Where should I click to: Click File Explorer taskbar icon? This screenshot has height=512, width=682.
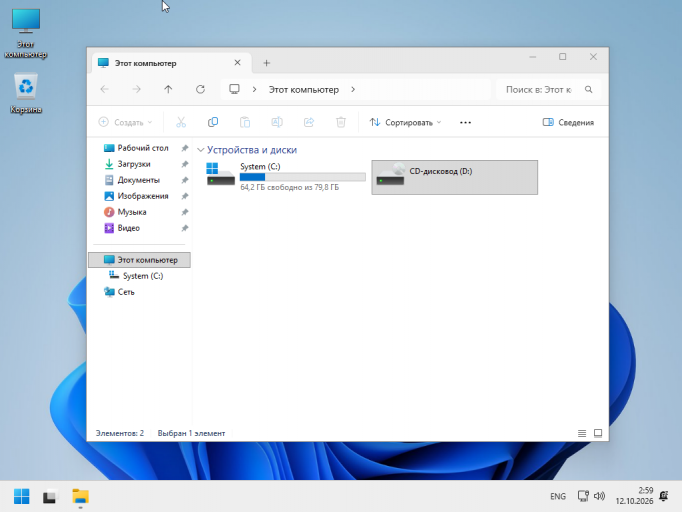click(80, 496)
